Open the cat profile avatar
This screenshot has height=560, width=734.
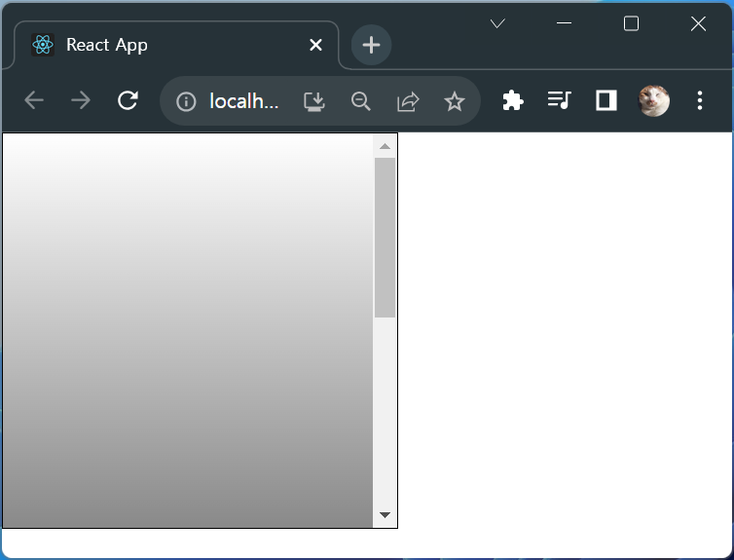tap(654, 100)
